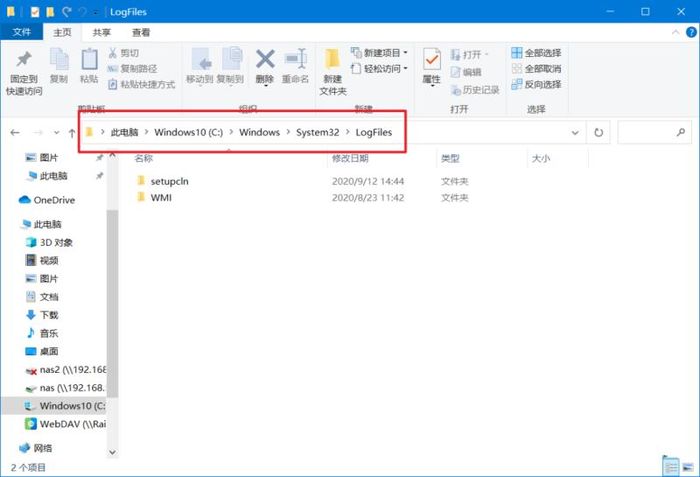Select 音乐 (Music) in the navigation pane
Viewport: 700px width, 477px height.
click(x=42, y=333)
